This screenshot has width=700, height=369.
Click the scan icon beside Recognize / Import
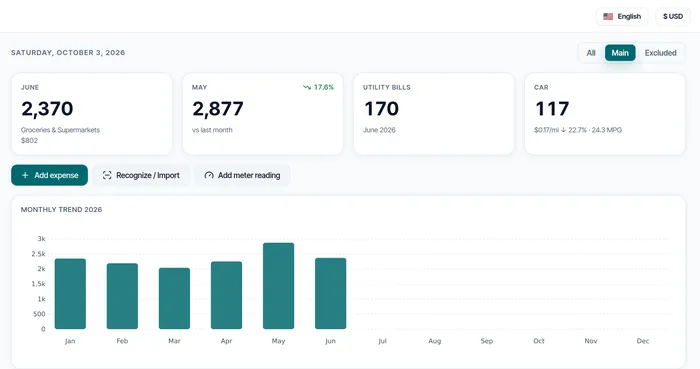(x=107, y=175)
